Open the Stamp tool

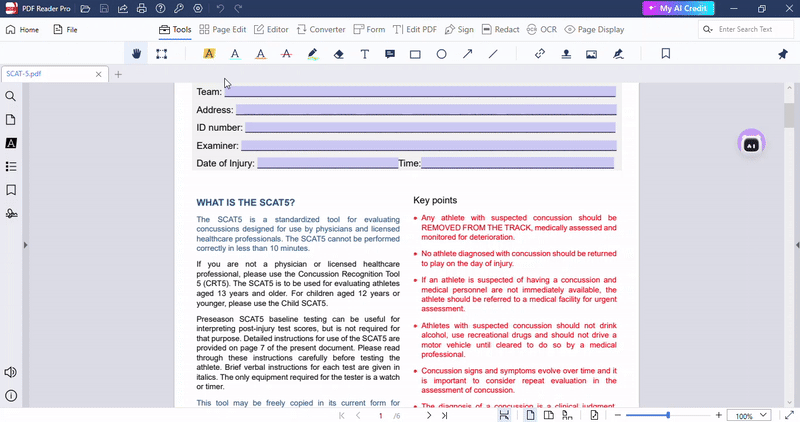[566, 54]
